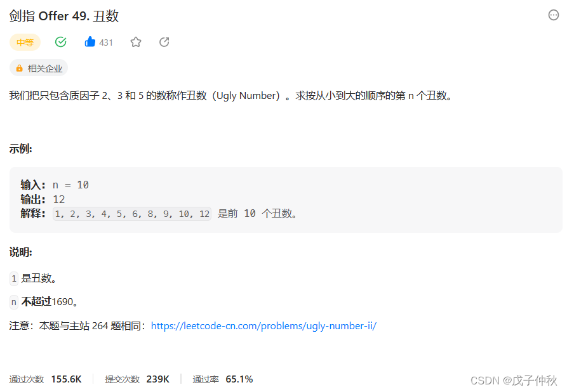The image size is (567, 392).
Task: Open the leetcode-cn ugly-number-ii link
Action: click(x=263, y=326)
